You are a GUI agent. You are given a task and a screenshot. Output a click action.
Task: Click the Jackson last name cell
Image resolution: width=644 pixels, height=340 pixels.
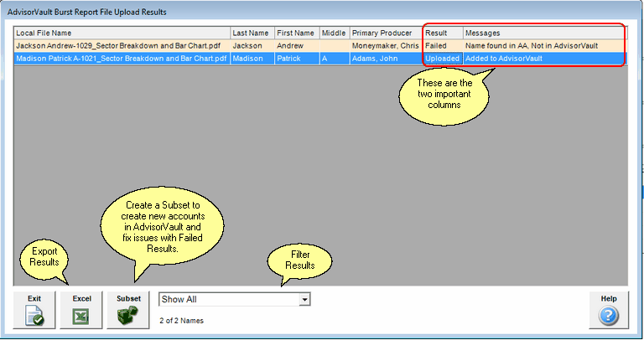[252, 45]
